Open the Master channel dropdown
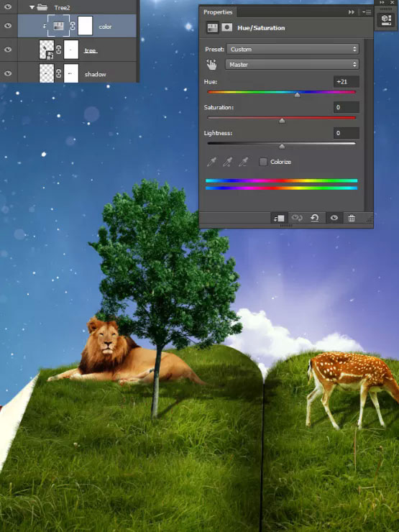 pos(292,65)
